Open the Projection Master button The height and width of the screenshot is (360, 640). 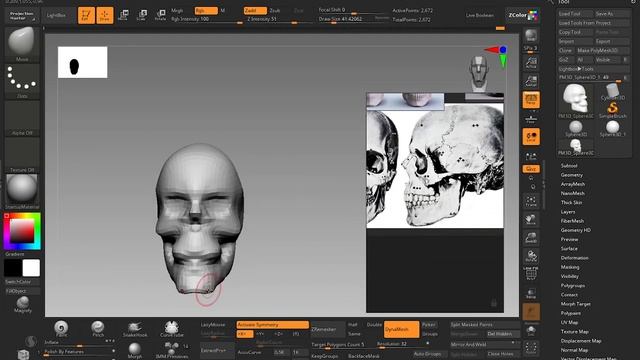point(22,16)
